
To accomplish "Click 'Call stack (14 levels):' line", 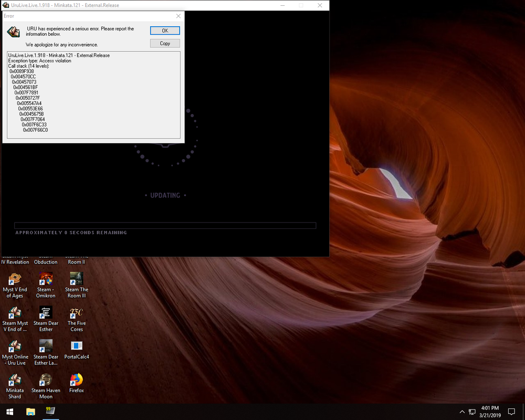I will 28,66.
